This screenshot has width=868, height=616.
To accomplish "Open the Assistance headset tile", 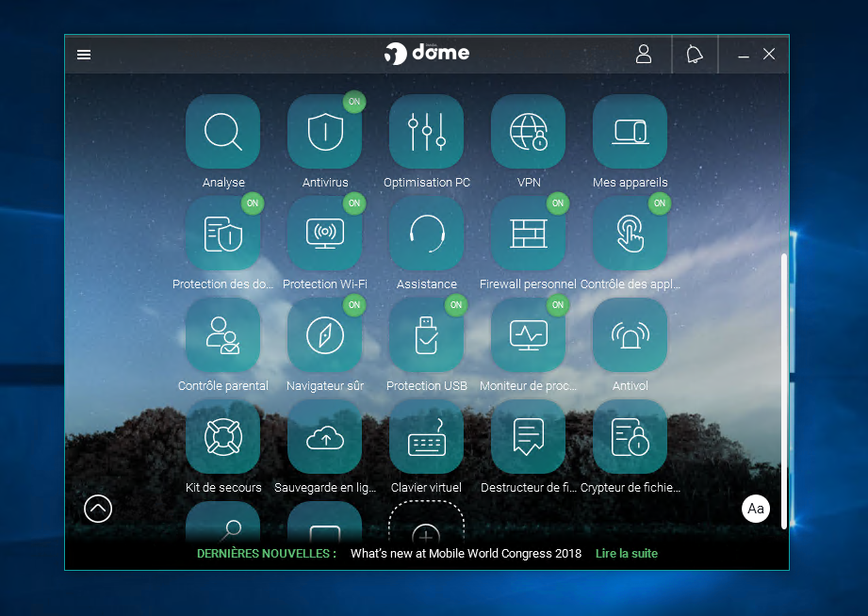I will click(426, 233).
